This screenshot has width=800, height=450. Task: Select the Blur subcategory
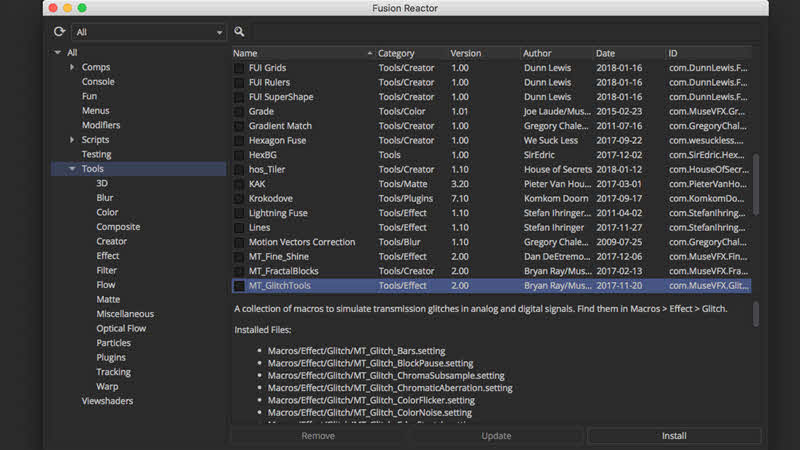point(105,197)
